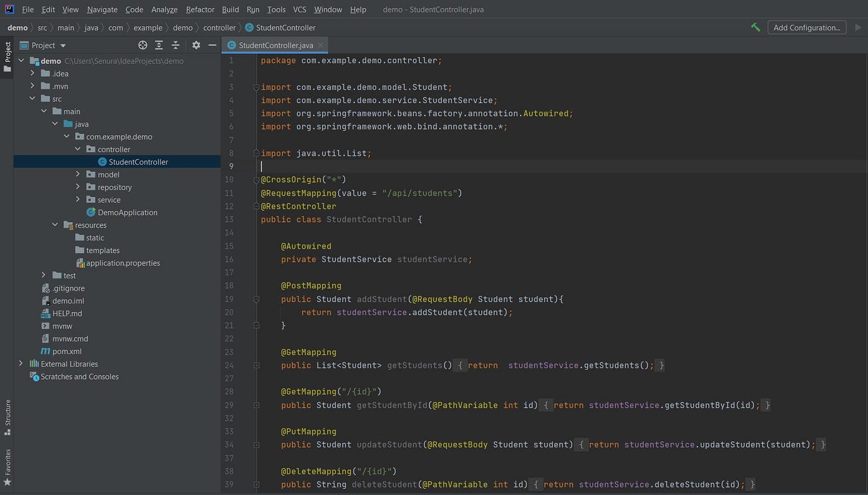
Task: Open the VCS menu
Action: (299, 9)
